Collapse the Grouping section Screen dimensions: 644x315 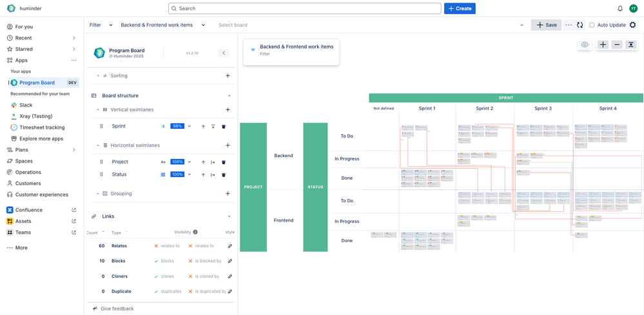(x=98, y=194)
